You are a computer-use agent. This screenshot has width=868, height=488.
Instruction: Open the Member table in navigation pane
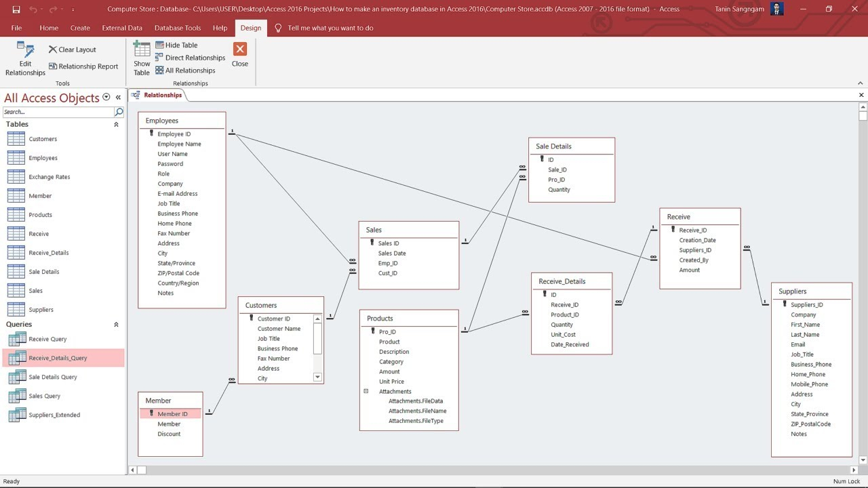click(40, 196)
